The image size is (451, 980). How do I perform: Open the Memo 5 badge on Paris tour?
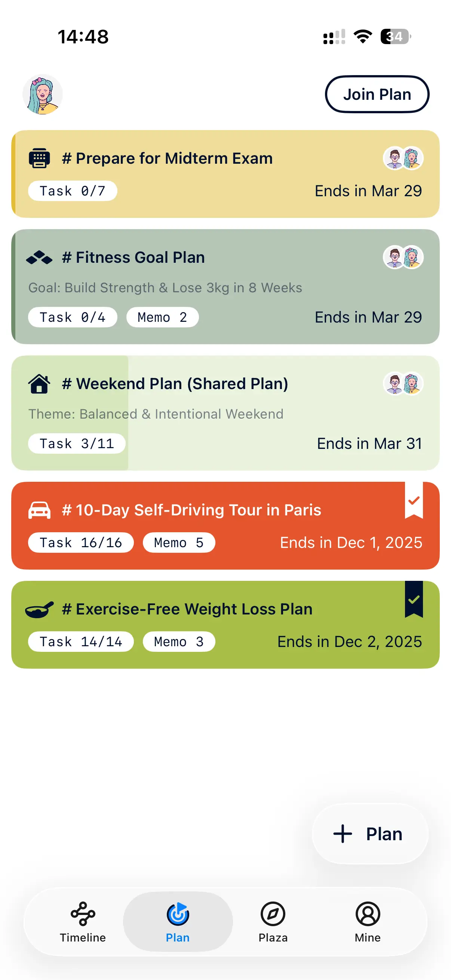pyautogui.click(x=179, y=542)
